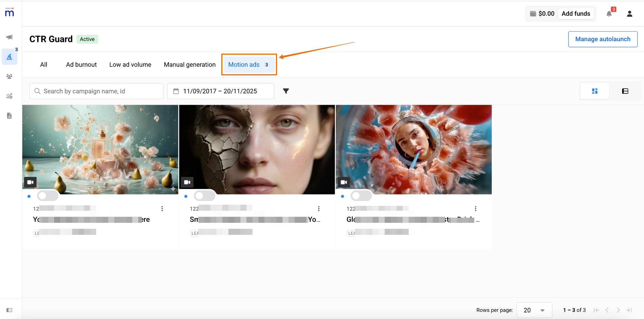644x319 pixels.
Task: Click the Add funds button
Action: tap(576, 14)
